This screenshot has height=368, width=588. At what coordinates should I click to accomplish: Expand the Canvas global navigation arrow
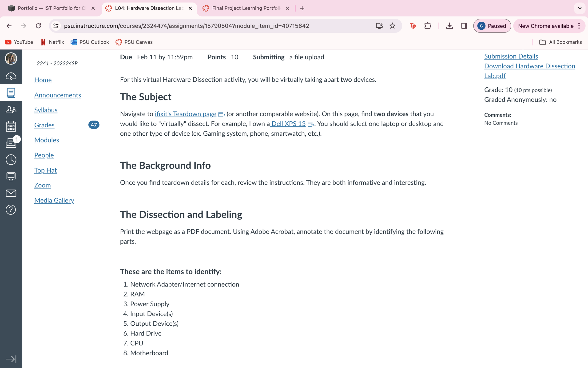tap(11, 359)
